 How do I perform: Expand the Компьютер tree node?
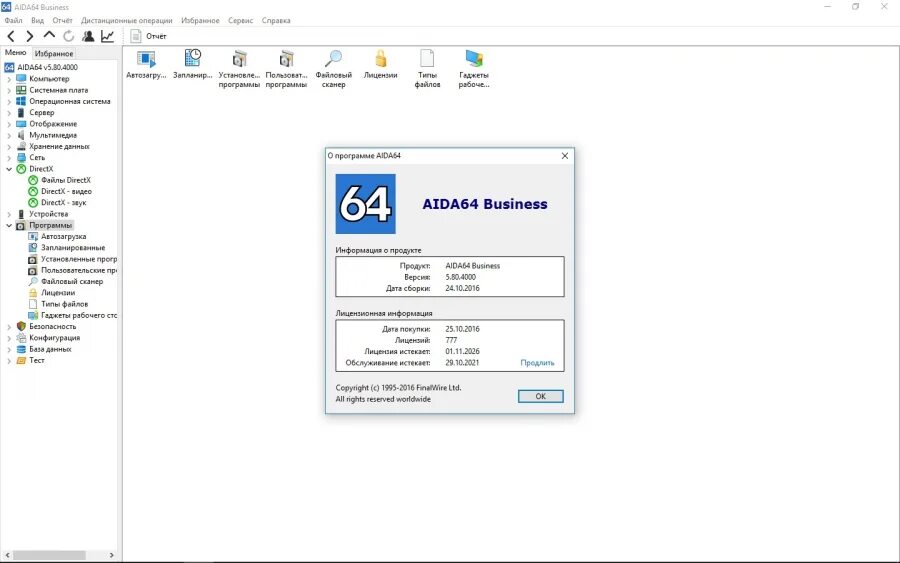(x=9, y=79)
